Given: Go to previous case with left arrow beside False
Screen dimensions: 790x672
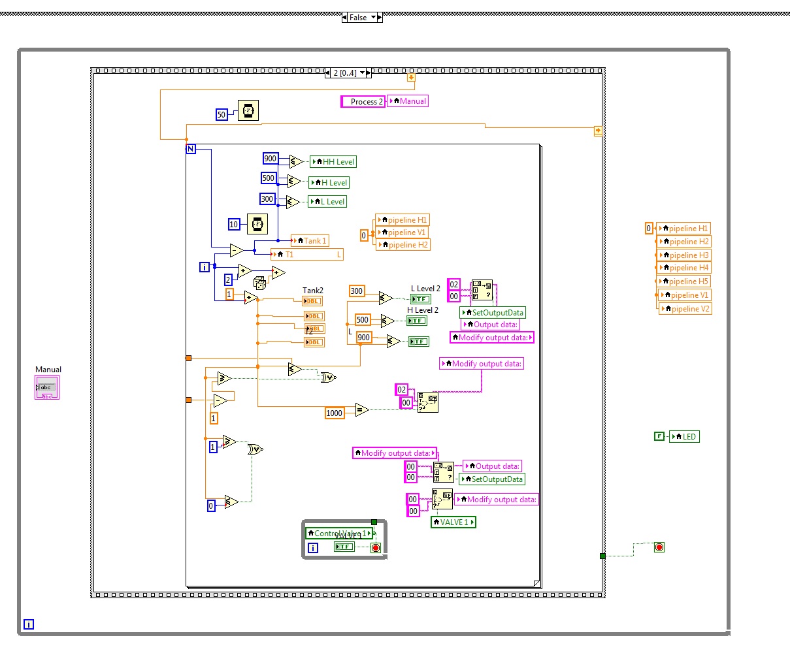Looking at the screenshot, I should point(344,18).
